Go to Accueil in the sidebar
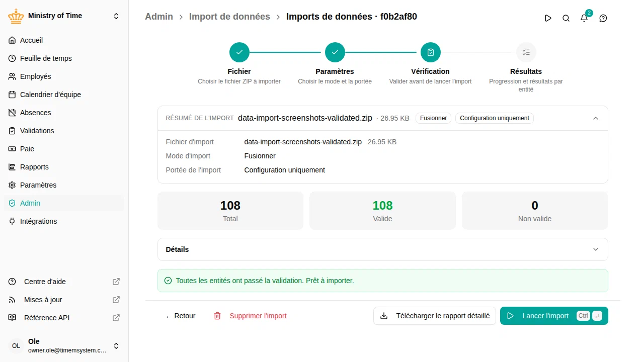644x362 pixels. pyautogui.click(x=64, y=40)
